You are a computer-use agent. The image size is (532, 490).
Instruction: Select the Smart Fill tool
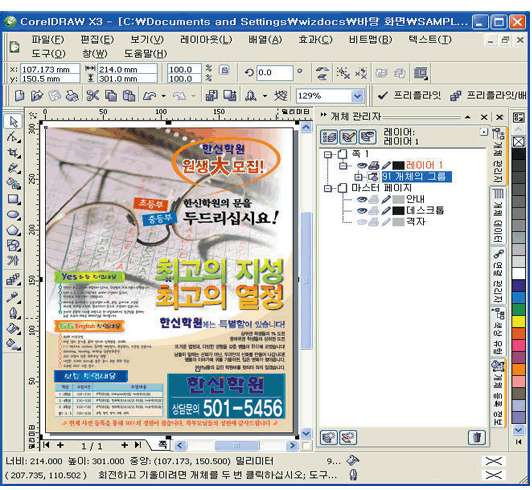coord(13,184)
